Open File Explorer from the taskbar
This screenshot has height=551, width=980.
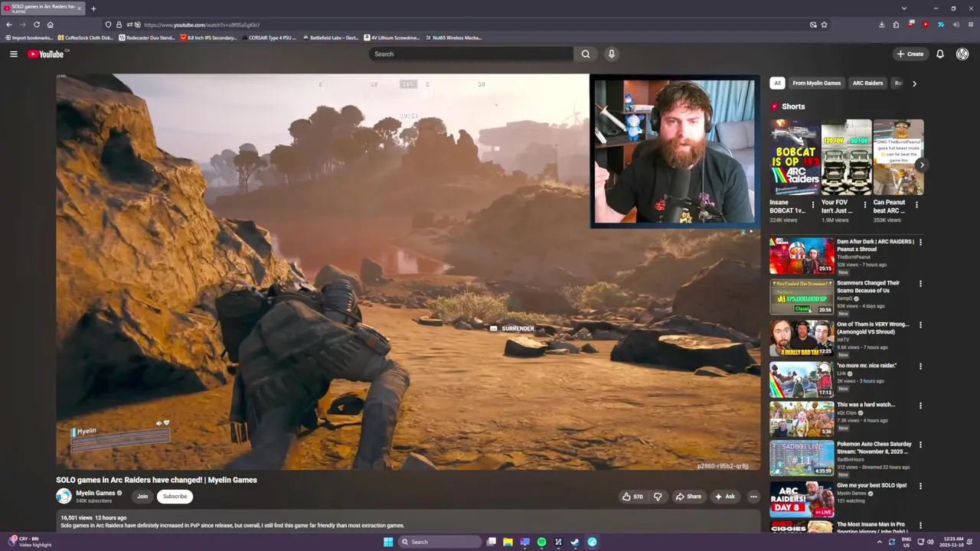(508, 542)
